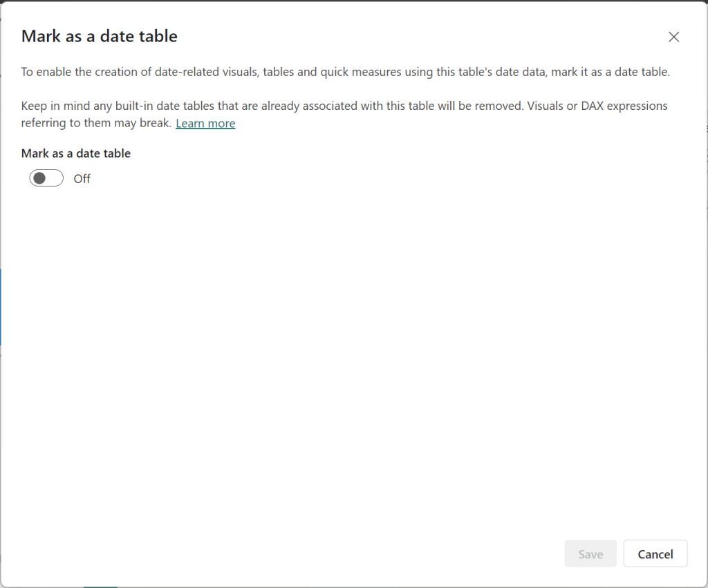The image size is (708, 588).
Task: Click the empty white area of the dialog
Action: tap(346, 345)
